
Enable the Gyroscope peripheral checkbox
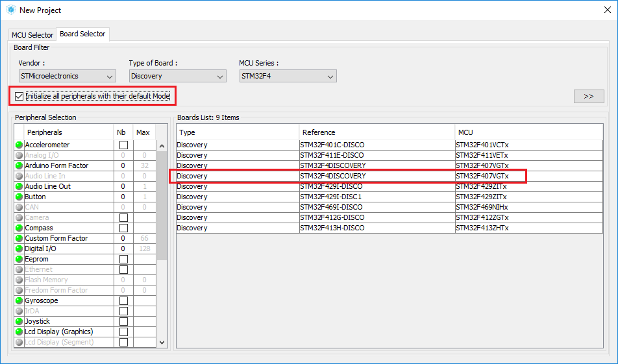coord(123,301)
